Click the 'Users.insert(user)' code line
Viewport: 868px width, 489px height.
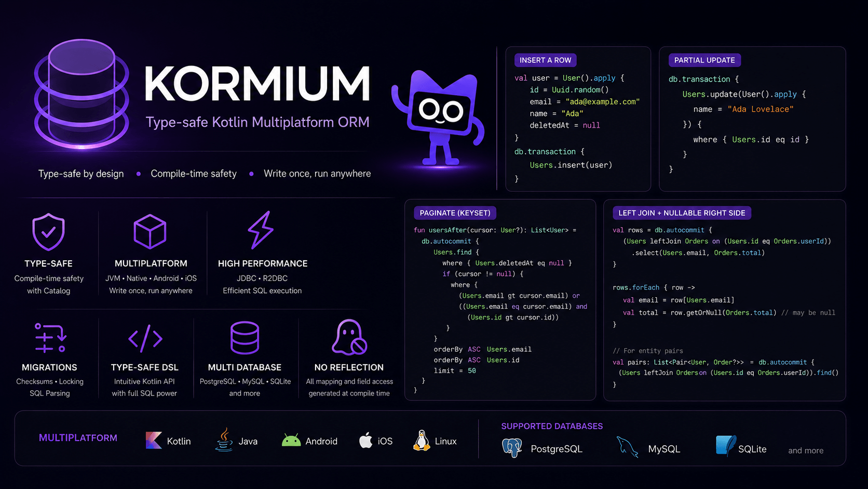pyautogui.click(x=571, y=165)
